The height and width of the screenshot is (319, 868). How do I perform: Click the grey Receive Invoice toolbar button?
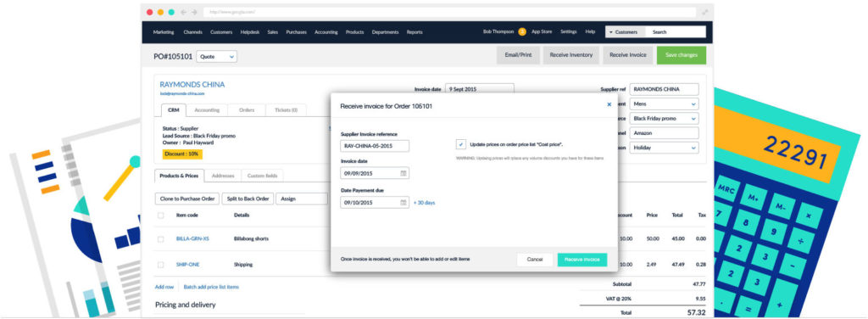(x=628, y=55)
